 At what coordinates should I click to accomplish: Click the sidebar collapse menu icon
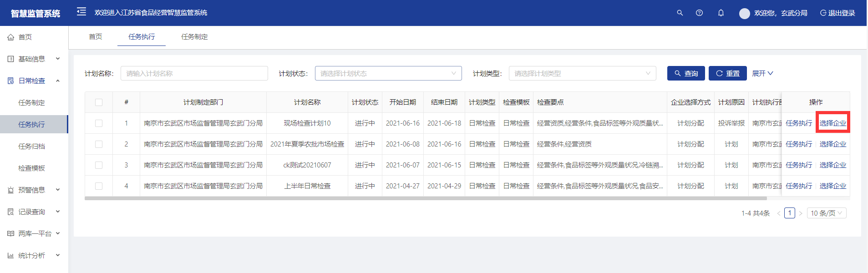81,12
